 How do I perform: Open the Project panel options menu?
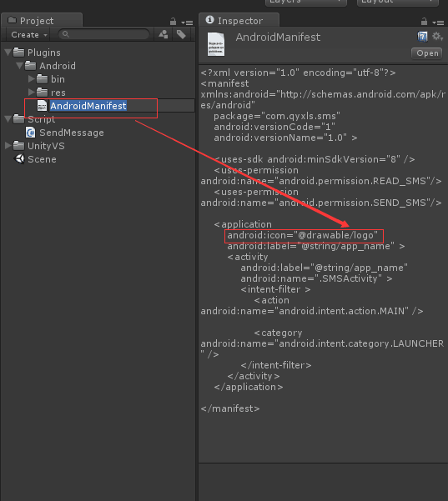[187, 23]
